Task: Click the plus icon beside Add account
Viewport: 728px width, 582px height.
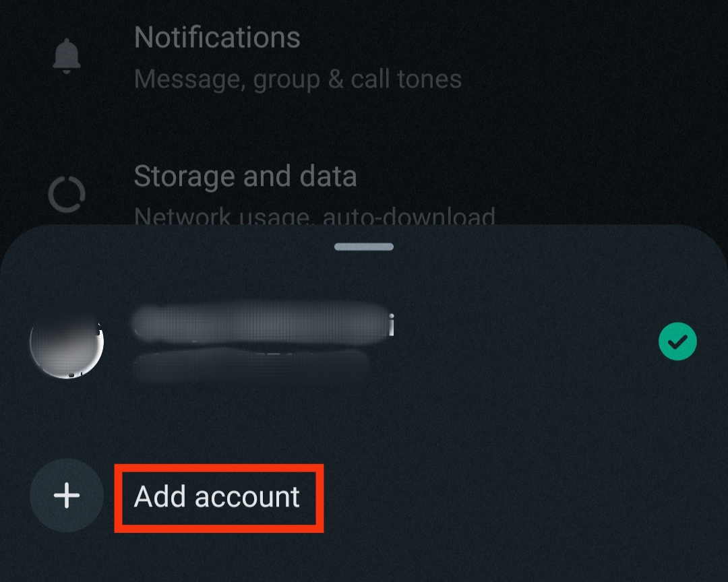Action: point(67,495)
